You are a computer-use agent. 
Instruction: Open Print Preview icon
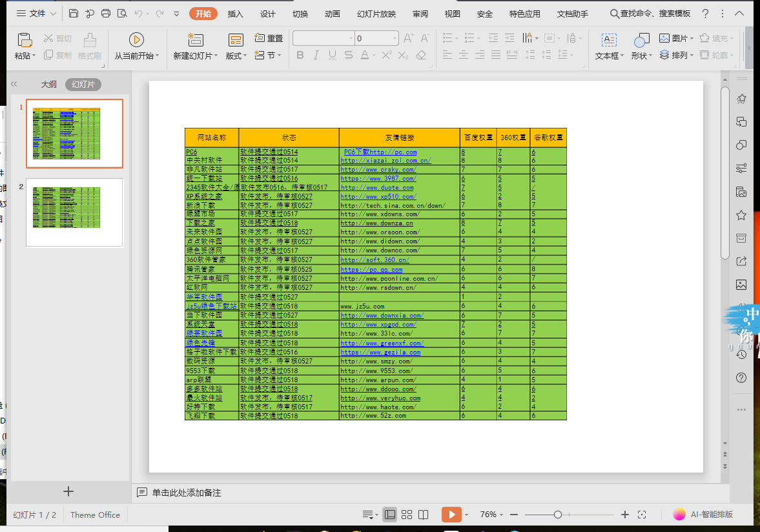122,14
